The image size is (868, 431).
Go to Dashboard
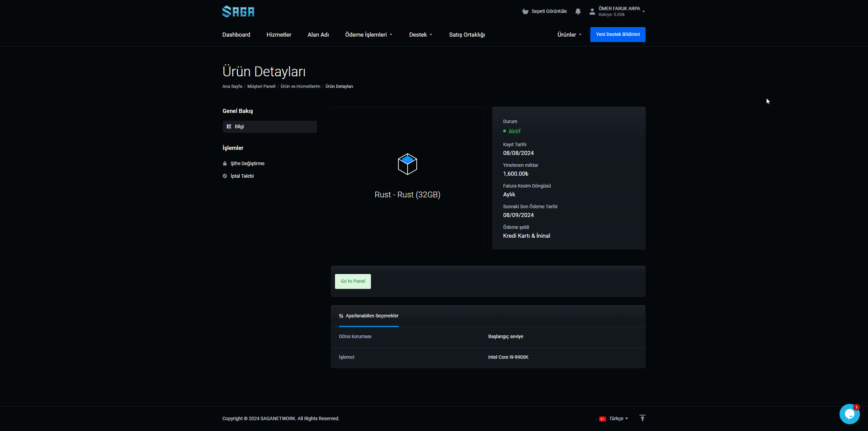click(x=236, y=35)
